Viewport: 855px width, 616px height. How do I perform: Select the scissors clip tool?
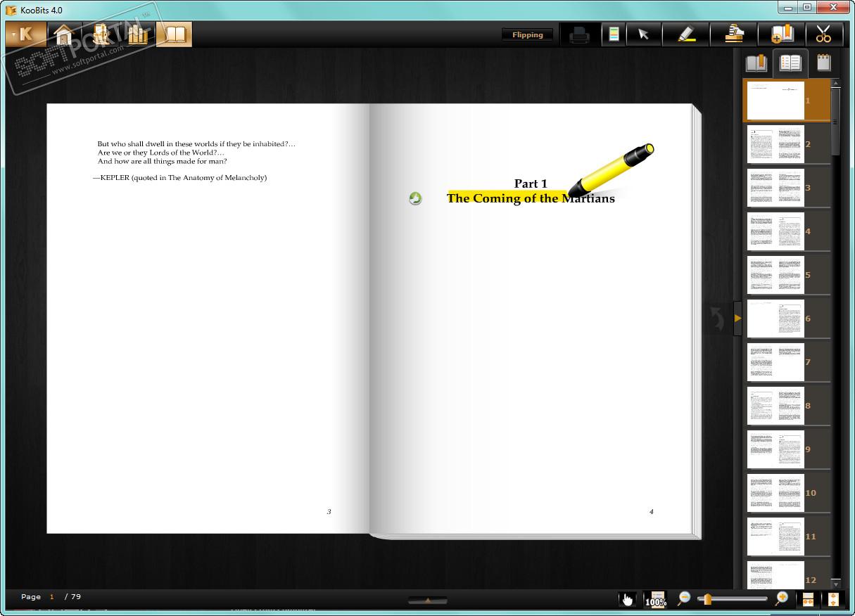click(823, 34)
